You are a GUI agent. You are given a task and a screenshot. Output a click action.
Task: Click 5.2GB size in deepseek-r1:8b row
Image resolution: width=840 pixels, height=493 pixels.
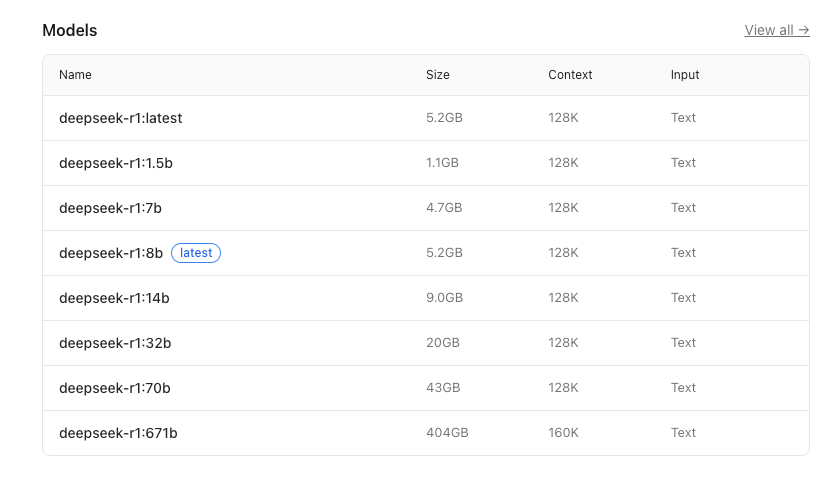coord(444,253)
